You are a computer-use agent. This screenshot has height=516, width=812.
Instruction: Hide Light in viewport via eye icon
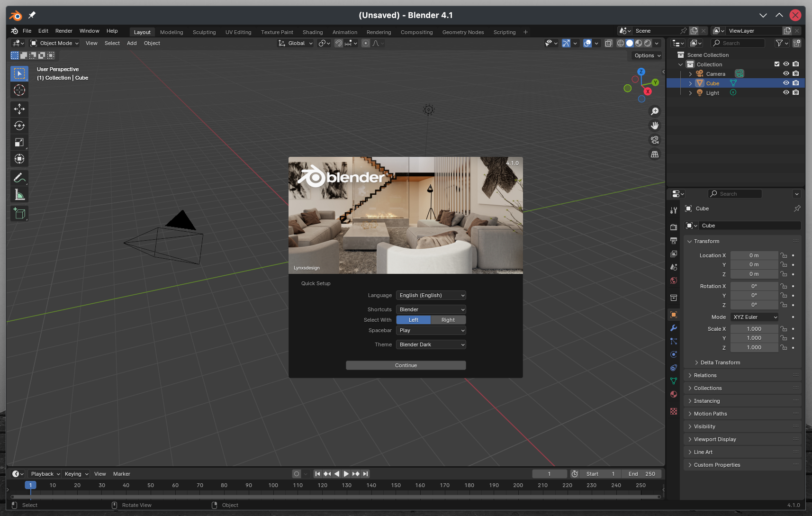[x=786, y=92]
